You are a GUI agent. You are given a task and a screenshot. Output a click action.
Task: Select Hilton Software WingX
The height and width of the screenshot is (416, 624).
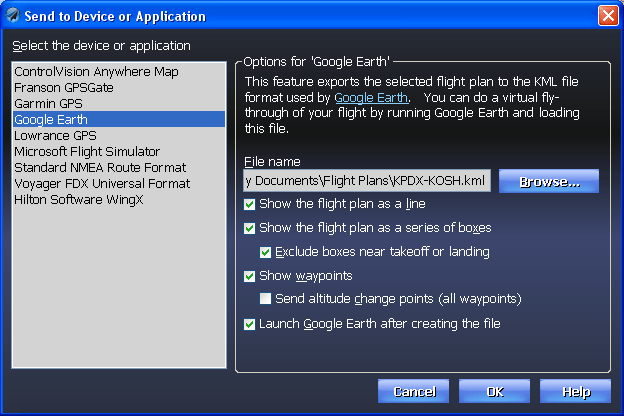click(x=119, y=199)
